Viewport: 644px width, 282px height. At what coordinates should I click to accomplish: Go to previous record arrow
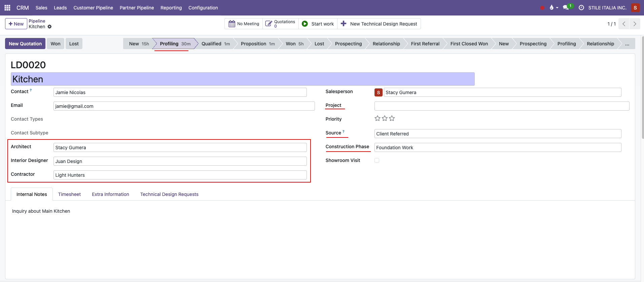tap(624, 24)
